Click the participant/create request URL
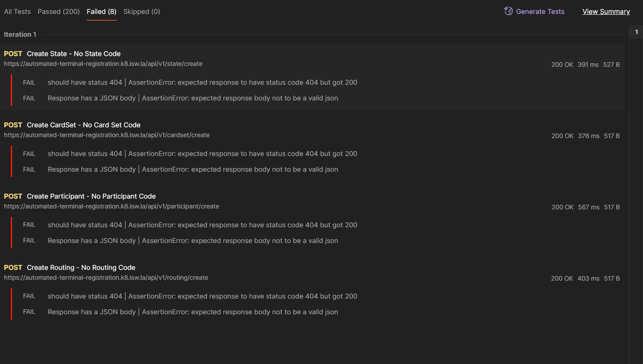This screenshot has height=364, width=643. pyautogui.click(x=111, y=206)
